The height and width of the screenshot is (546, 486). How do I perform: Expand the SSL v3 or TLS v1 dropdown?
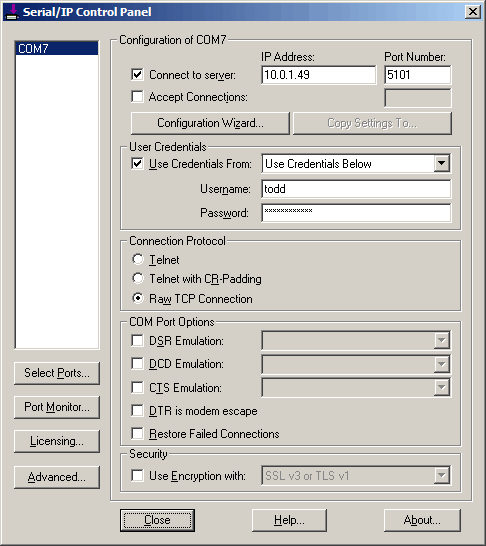(x=441, y=475)
